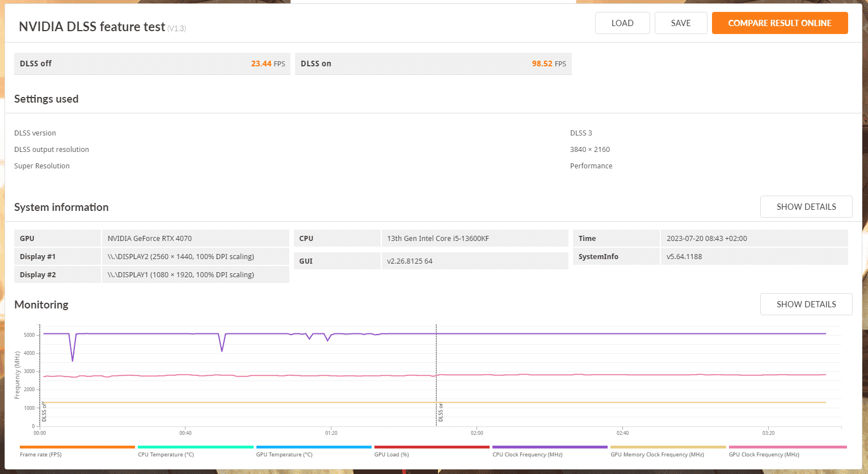Select the DLSS off score row
Screen dimensions: 868x474
tap(152, 64)
